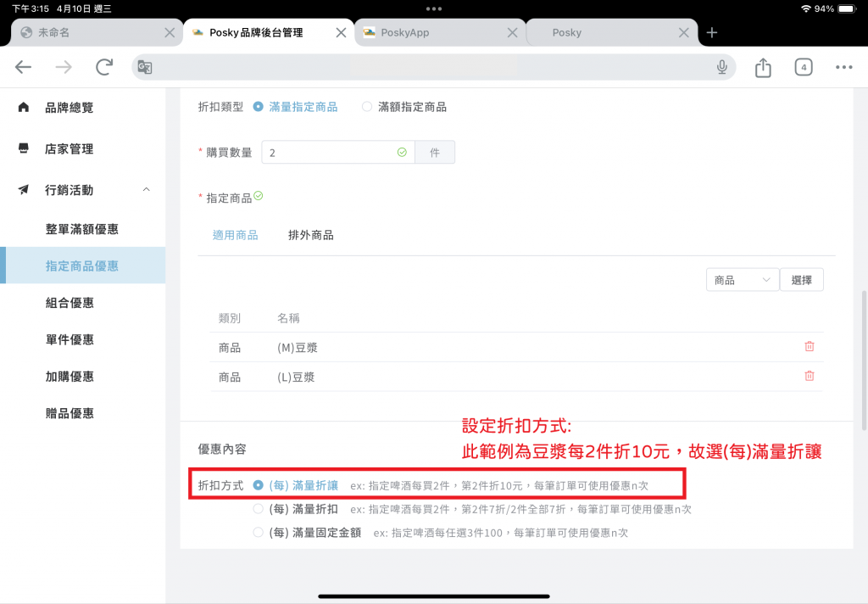The image size is (868, 604).
Task: Click the browser address bar
Action: [x=433, y=67]
